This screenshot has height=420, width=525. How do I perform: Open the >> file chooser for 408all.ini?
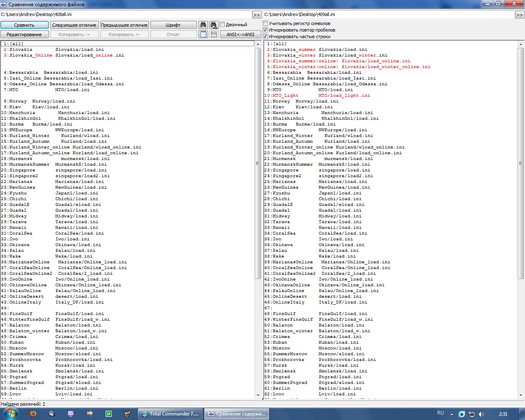257,14
